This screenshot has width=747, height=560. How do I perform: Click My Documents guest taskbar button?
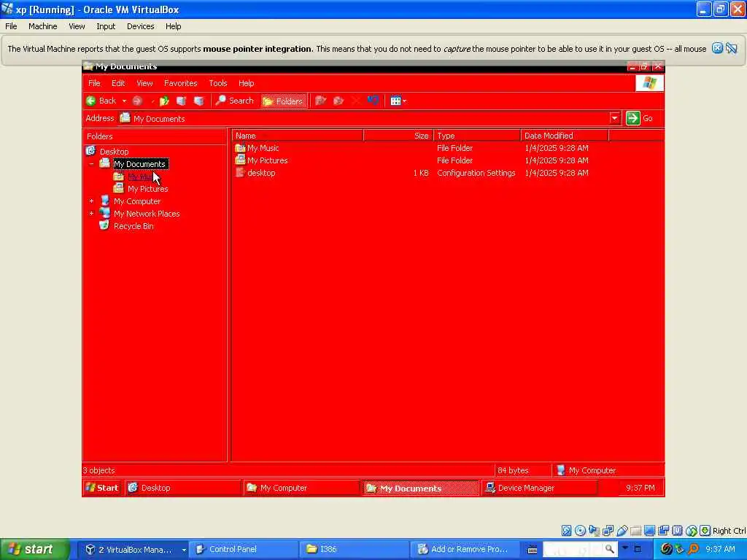[420, 488]
